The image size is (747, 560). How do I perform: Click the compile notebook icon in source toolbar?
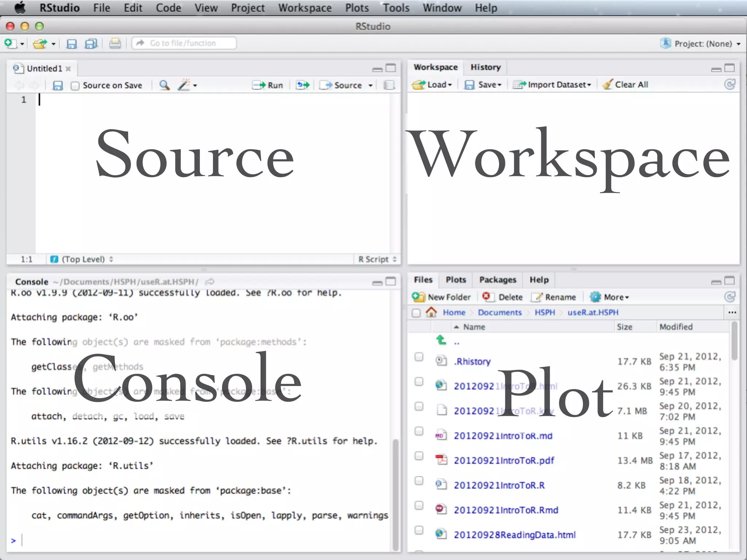389,85
